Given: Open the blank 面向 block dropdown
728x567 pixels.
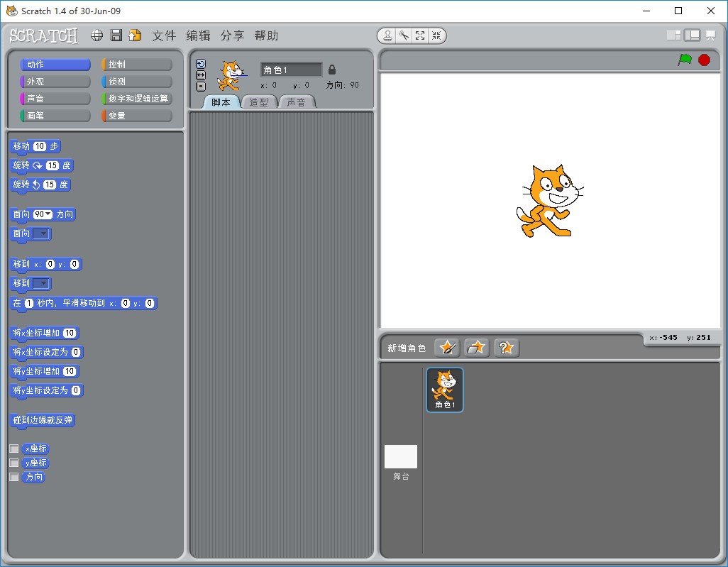Looking at the screenshot, I should (43, 233).
